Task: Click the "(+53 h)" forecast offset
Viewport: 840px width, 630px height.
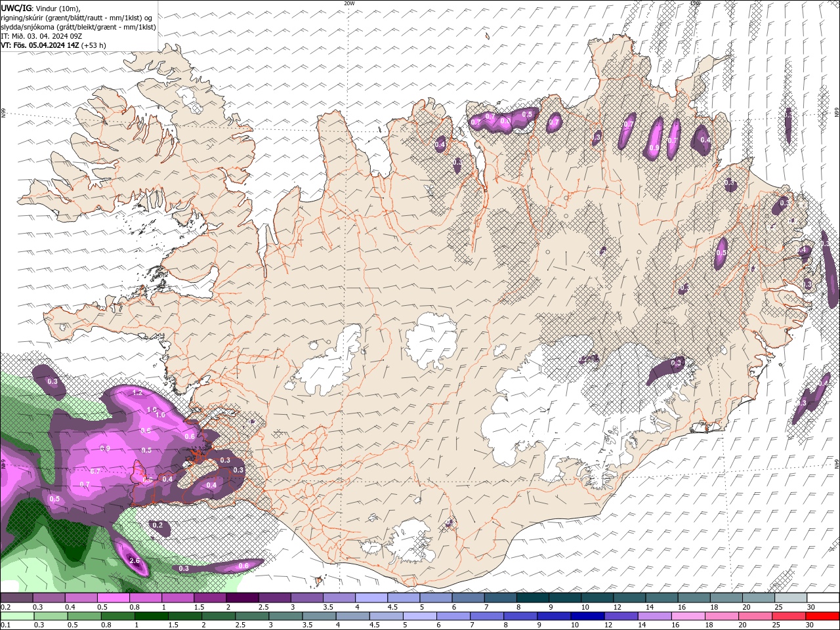Action: click(94, 45)
